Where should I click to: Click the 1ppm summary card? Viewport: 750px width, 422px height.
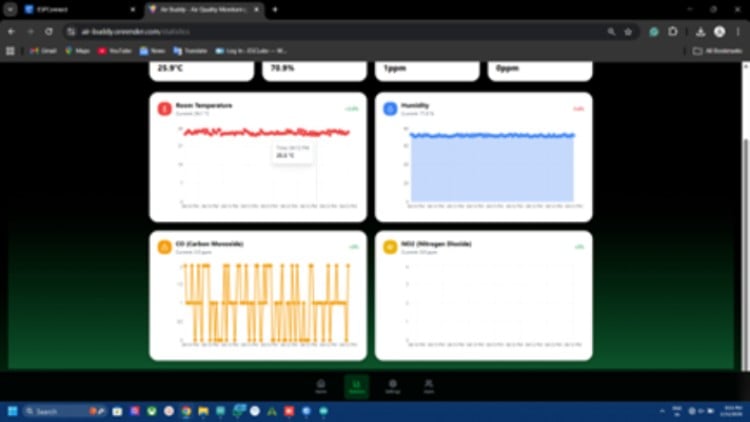[x=427, y=71]
